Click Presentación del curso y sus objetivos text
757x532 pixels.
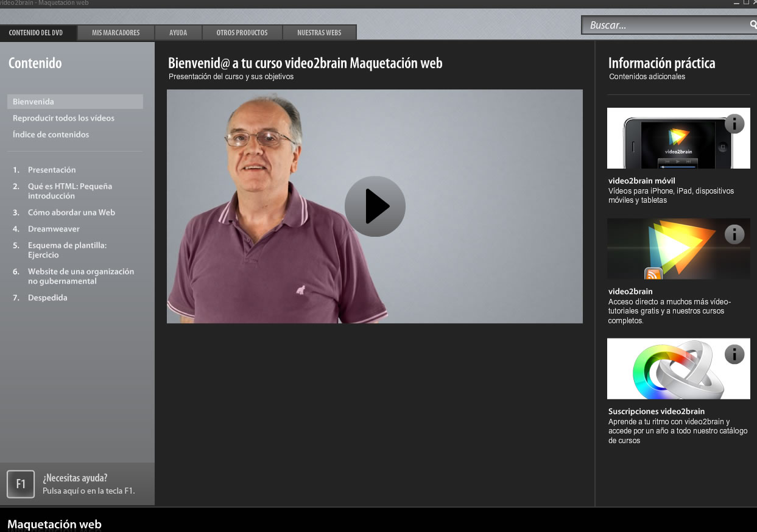[231, 77]
